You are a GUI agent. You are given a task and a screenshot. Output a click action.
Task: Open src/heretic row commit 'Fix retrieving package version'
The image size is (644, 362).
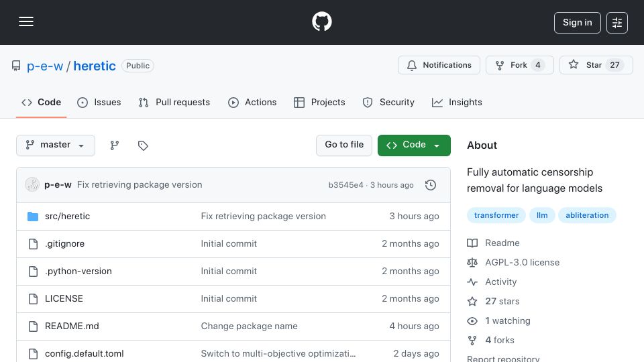(263, 217)
